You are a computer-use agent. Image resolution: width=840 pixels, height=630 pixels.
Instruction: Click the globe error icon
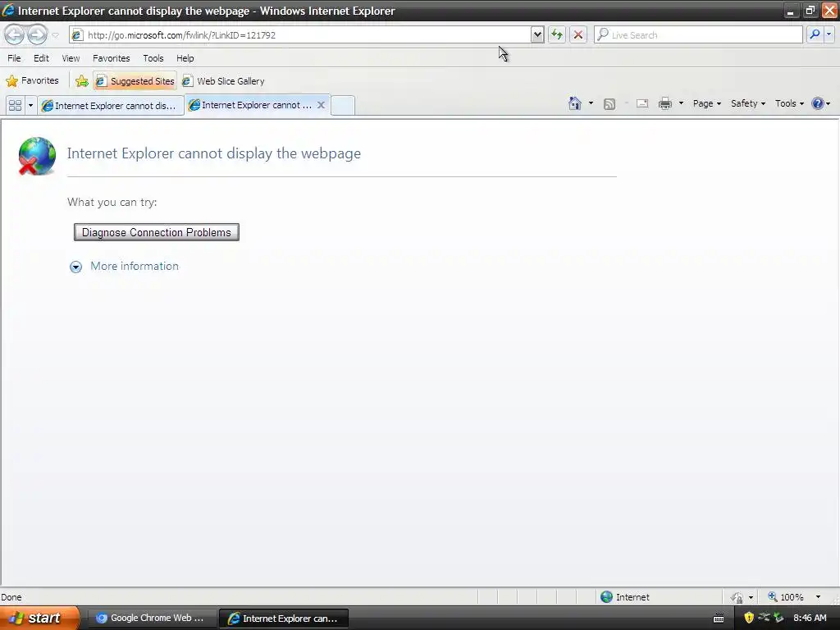pos(37,156)
